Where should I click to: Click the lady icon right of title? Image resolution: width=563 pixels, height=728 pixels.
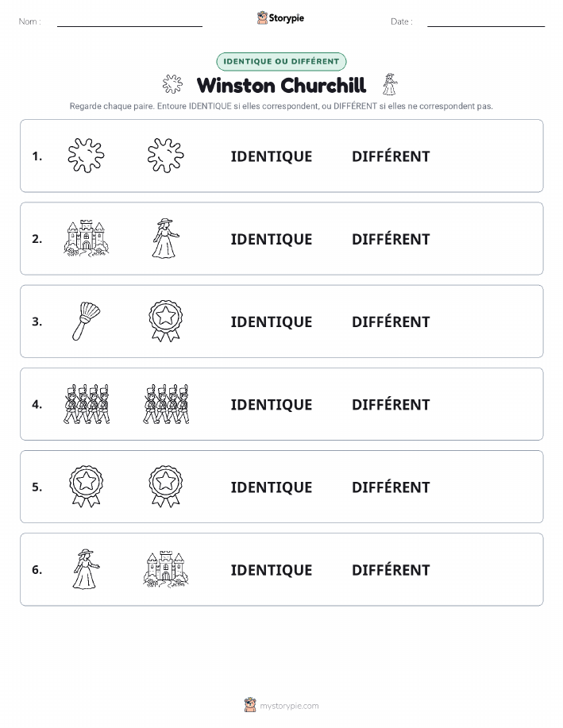click(x=390, y=84)
